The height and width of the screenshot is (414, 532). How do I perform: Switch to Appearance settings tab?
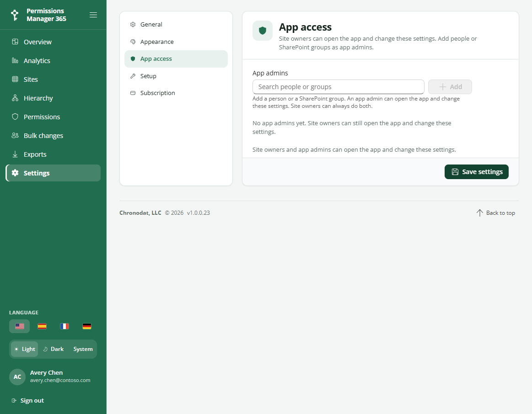pyautogui.click(x=176, y=42)
